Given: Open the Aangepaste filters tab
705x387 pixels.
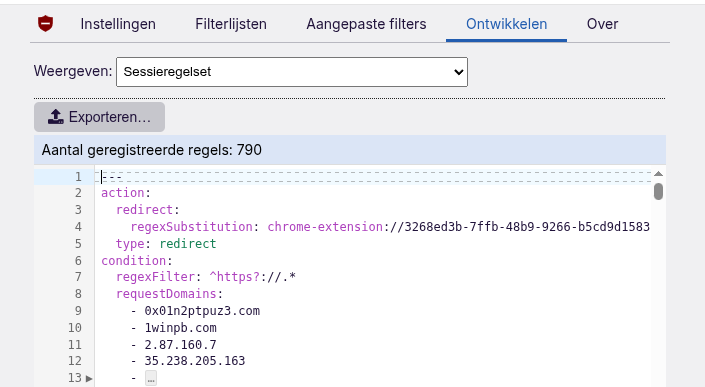Looking at the screenshot, I should coord(366,24).
